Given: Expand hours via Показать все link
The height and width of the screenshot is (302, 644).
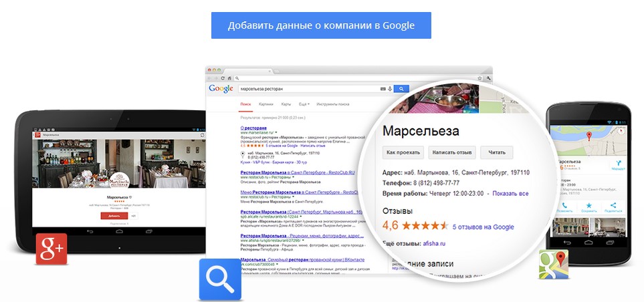Looking at the screenshot, I should coord(510,193).
